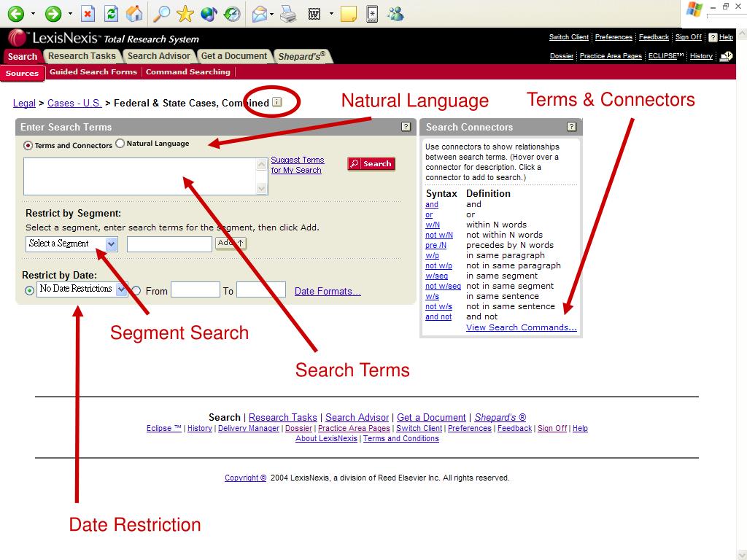
Task: Open the Edit icon dropdown arrow
Action: [331, 14]
